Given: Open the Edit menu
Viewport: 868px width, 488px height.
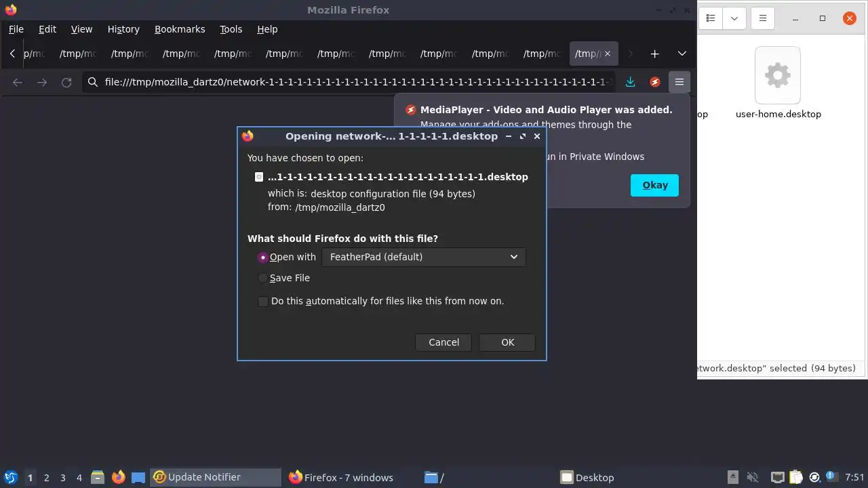Looking at the screenshot, I should tap(47, 29).
